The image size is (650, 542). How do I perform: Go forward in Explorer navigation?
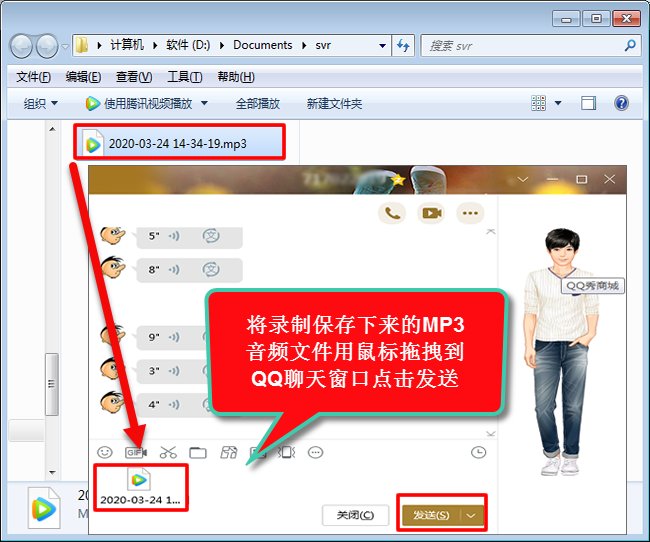click(47, 46)
